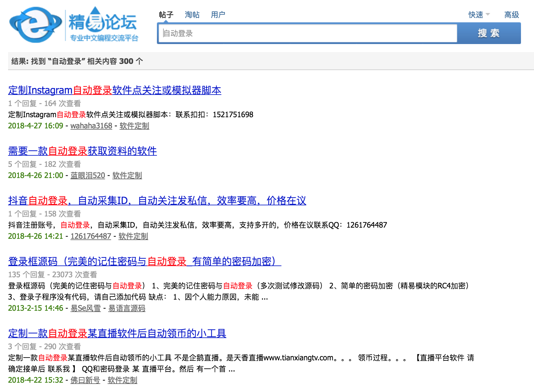Click the text 1 个回复 - 158 次查看
This screenshot has height=392, width=534.
[44, 214]
